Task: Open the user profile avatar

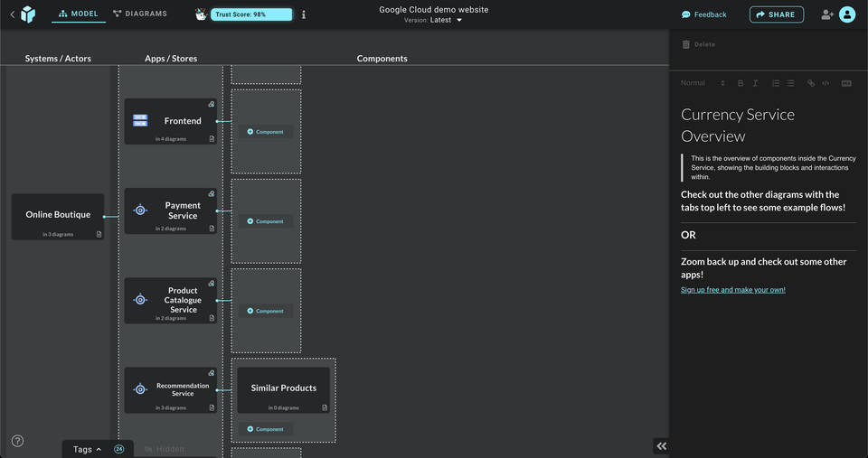Action: coord(847,14)
